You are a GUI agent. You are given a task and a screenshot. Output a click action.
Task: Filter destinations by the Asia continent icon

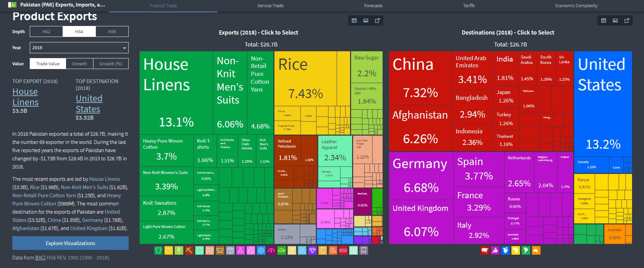tap(485, 251)
